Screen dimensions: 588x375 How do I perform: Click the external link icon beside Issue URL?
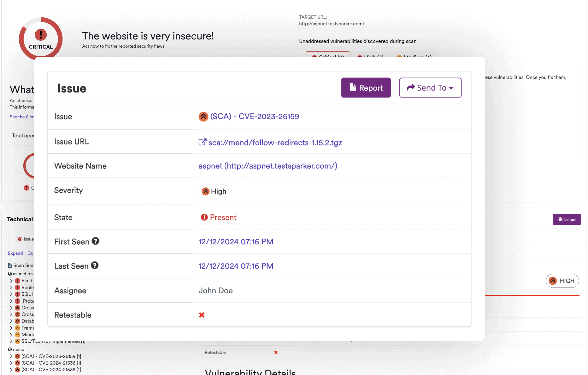(x=202, y=142)
